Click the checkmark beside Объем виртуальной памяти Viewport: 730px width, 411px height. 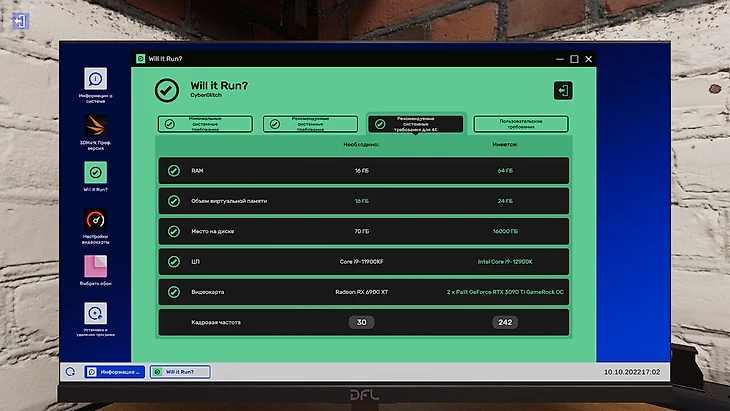point(174,201)
